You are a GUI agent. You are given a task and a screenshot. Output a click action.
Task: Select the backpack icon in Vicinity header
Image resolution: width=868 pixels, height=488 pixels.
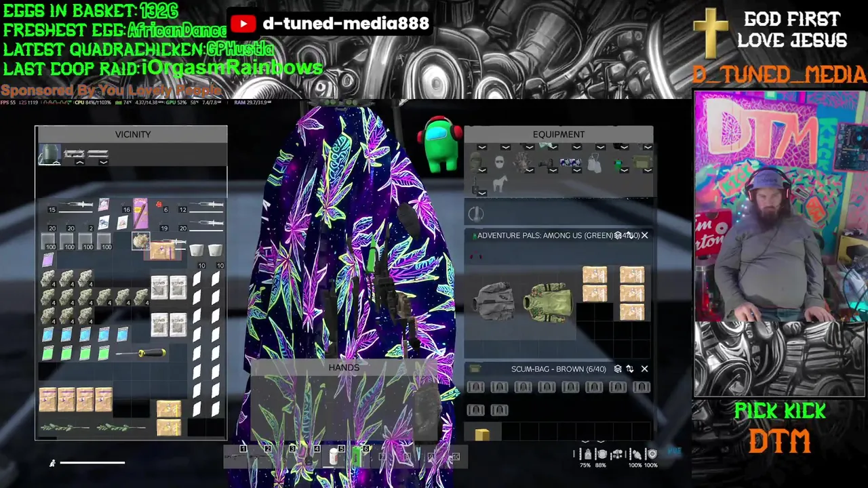(x=50, y=155)
